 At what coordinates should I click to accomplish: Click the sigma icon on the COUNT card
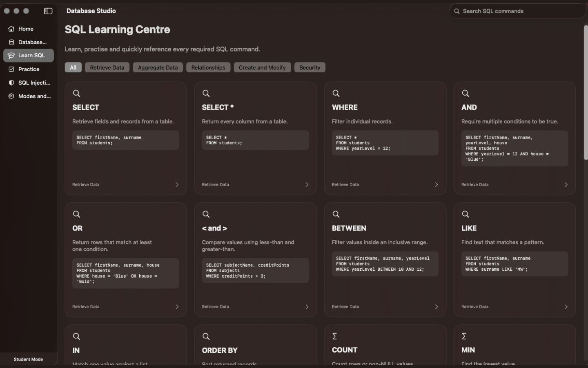coord(335,336)
